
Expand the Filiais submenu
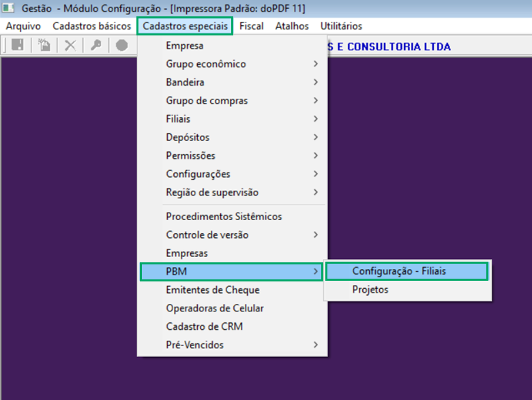click(232, 119)
